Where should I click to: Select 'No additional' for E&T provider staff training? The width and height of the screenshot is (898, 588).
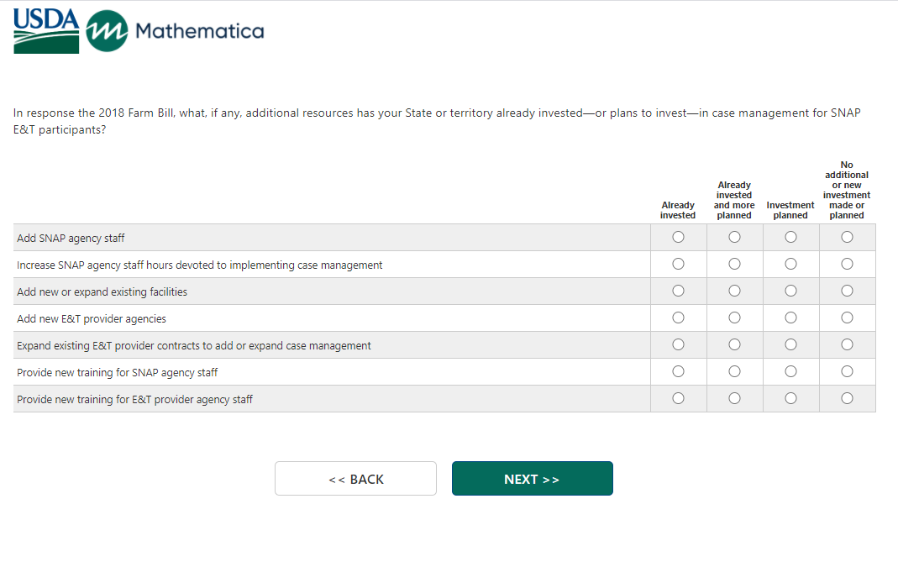(847, 399)
